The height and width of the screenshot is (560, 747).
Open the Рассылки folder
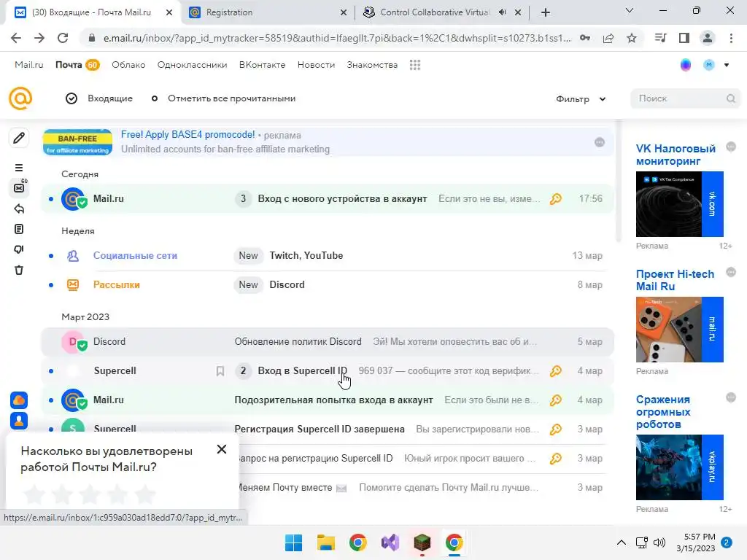pyautogui.click(x=116, y=285)
